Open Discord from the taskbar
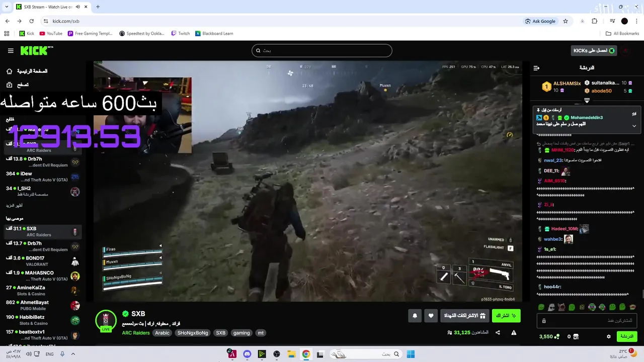 pyautogui.click(x=247, y=354)
